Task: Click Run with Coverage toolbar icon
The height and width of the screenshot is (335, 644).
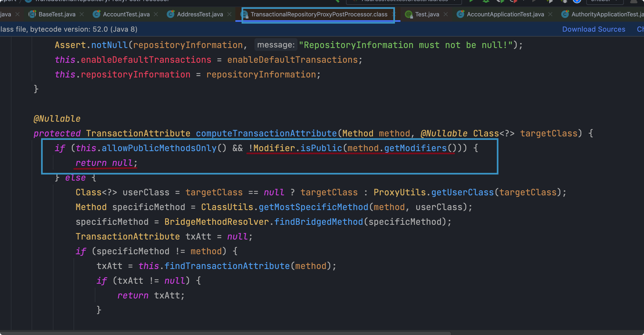Action: pos(500,1)
